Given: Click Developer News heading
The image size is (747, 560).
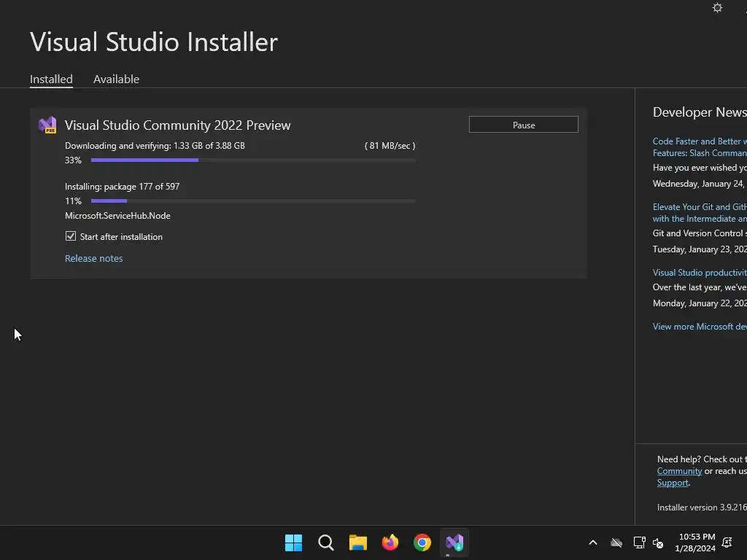Looking at the screenshot, I should tap(700, 112).
